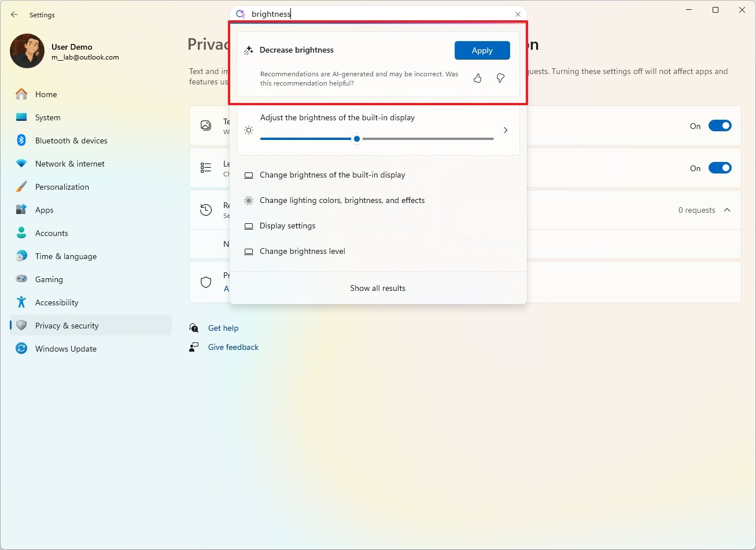
Task: Open the Give feedback link
Action: click(233, 346)
